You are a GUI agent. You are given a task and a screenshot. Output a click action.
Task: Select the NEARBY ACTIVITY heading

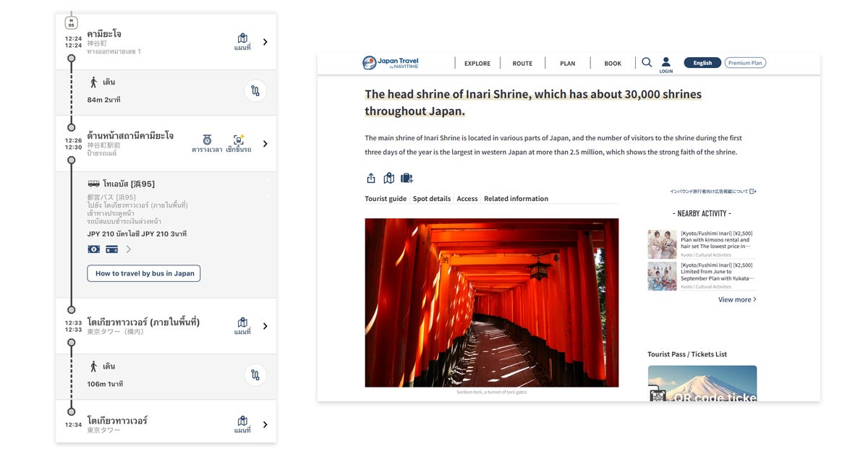pyautogui.click(x=702, y=213)
